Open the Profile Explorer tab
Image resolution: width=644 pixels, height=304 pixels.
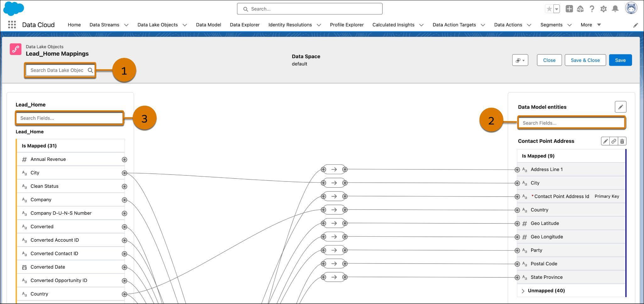347,25
